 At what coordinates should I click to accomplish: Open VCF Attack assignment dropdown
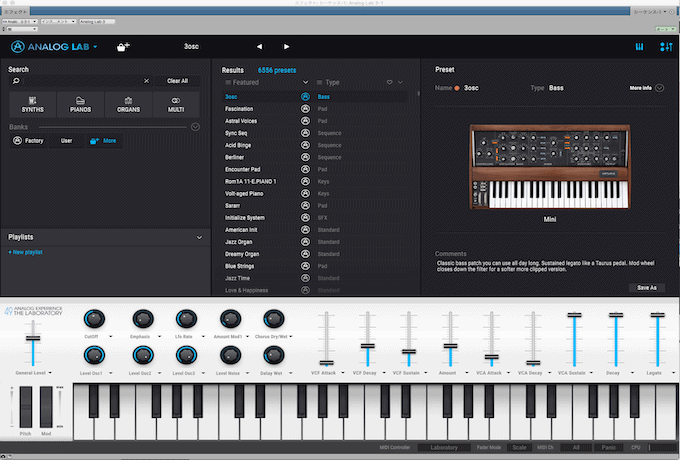pyautogui.click(x=343, y=373)
